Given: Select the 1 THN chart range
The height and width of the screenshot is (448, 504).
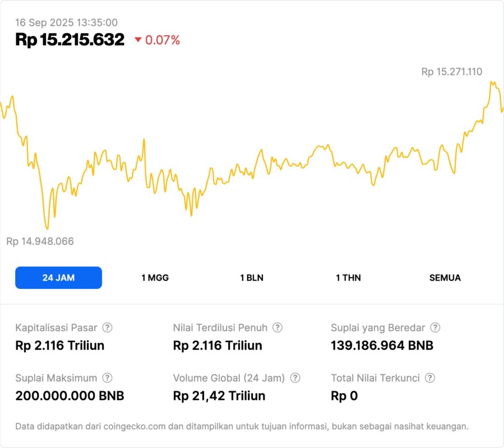Looking at the screenshot, I should click(x=348, y=278).
